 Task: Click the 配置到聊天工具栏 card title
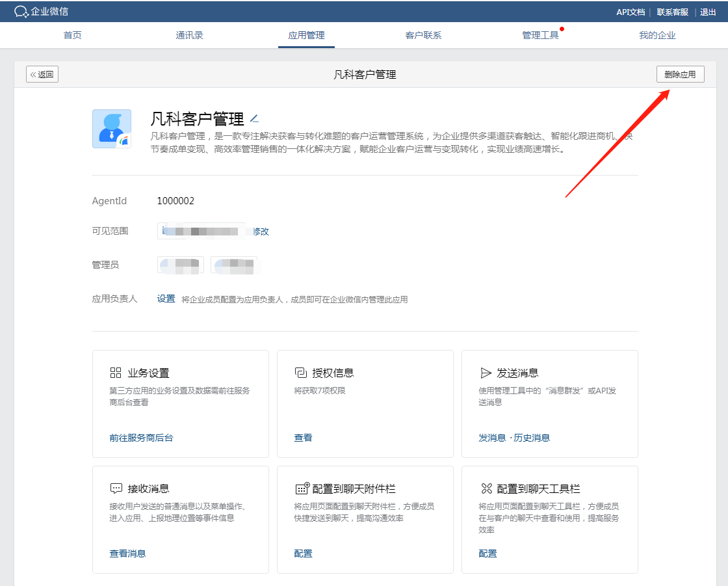(x=539, y=488)
